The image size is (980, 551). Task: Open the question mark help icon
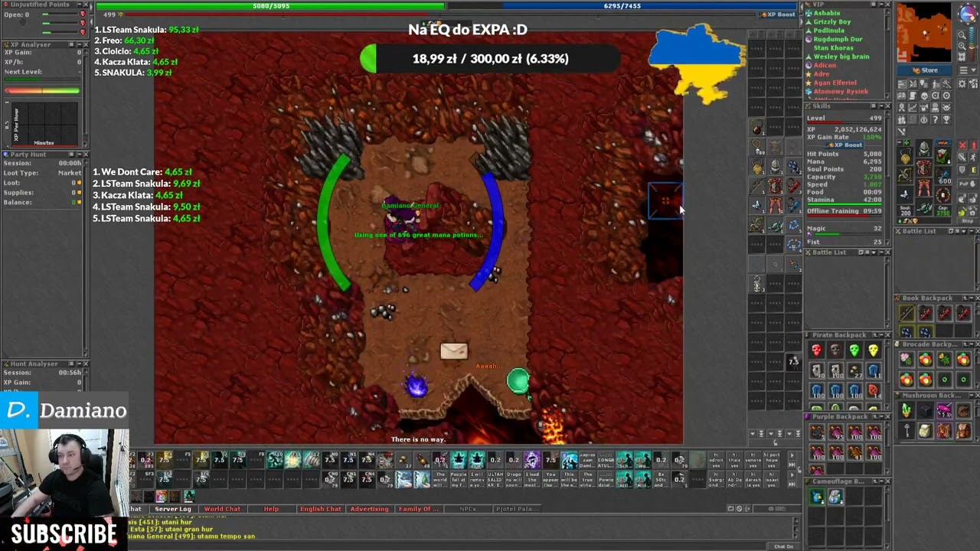coord(936,119)
